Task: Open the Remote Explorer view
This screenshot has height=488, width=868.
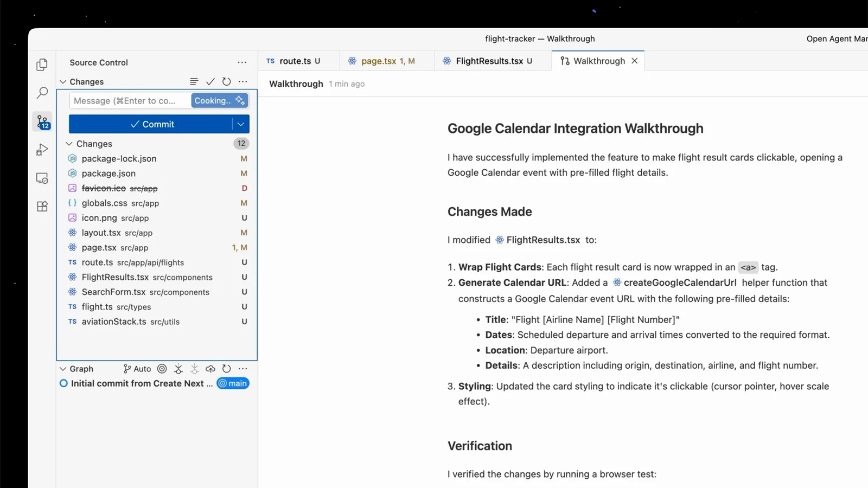Action: [x=42, y=178]
